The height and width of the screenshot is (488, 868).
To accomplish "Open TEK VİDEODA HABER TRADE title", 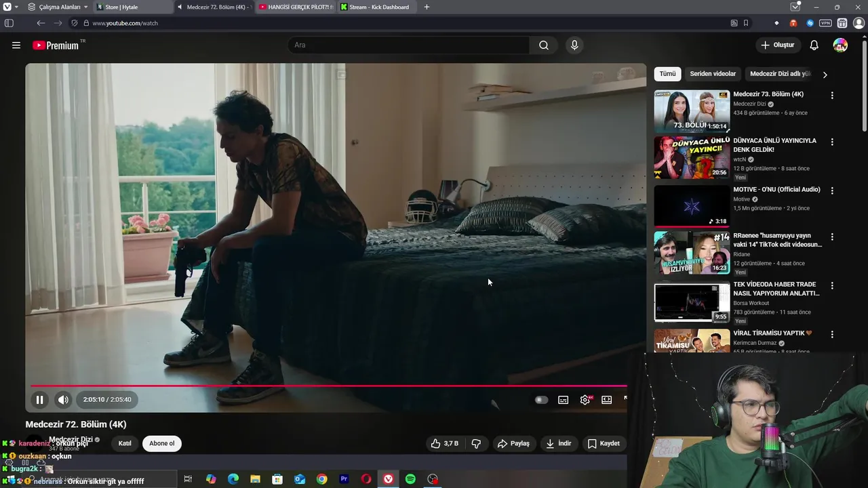I will pyautogui.click(x=776, y=289).
